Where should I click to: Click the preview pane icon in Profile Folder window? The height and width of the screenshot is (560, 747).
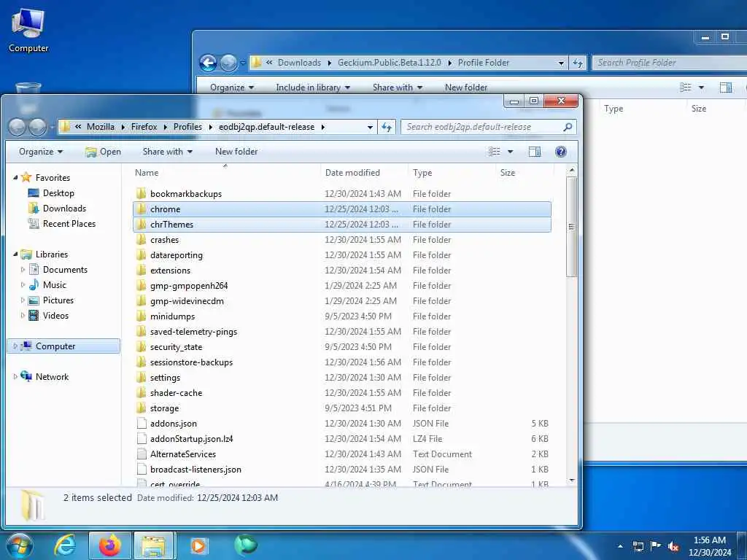(x=726, y=87)
